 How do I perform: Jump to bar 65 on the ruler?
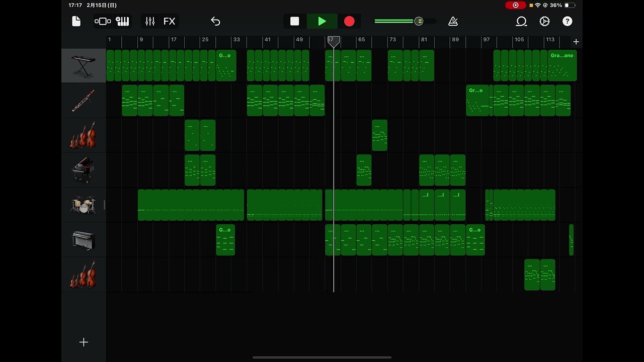click(x=361, y=40)
